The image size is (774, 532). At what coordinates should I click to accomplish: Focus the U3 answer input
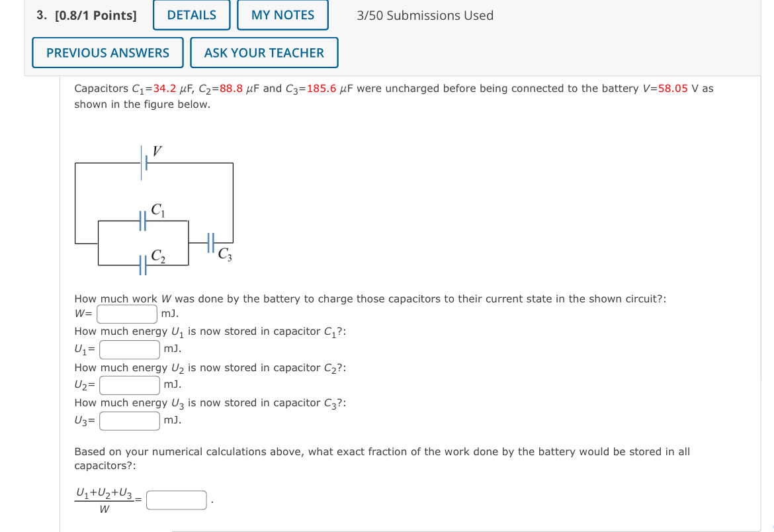click(130, 420)
